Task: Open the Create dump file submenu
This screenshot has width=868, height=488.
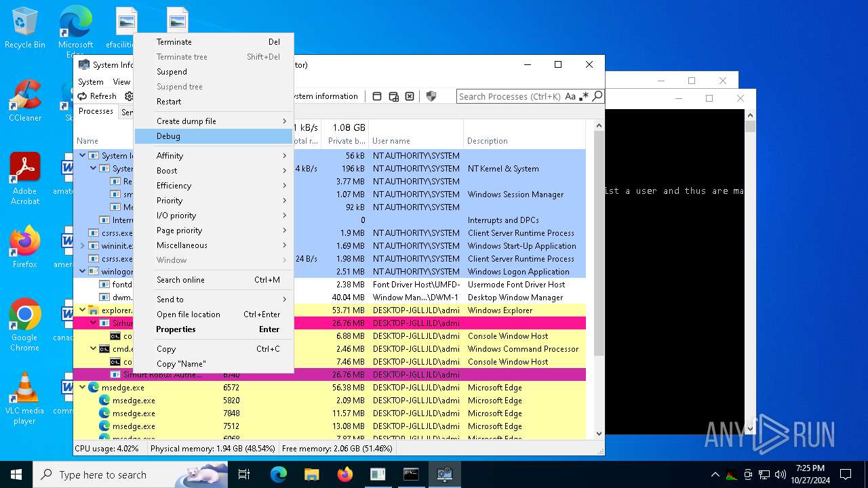Action: [x=214, y=121]
